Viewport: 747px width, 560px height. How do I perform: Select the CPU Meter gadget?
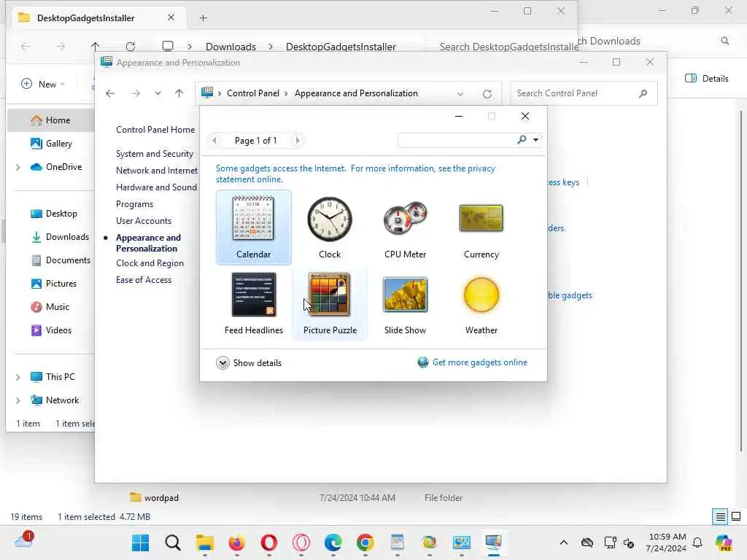click(x=406, y=227)
